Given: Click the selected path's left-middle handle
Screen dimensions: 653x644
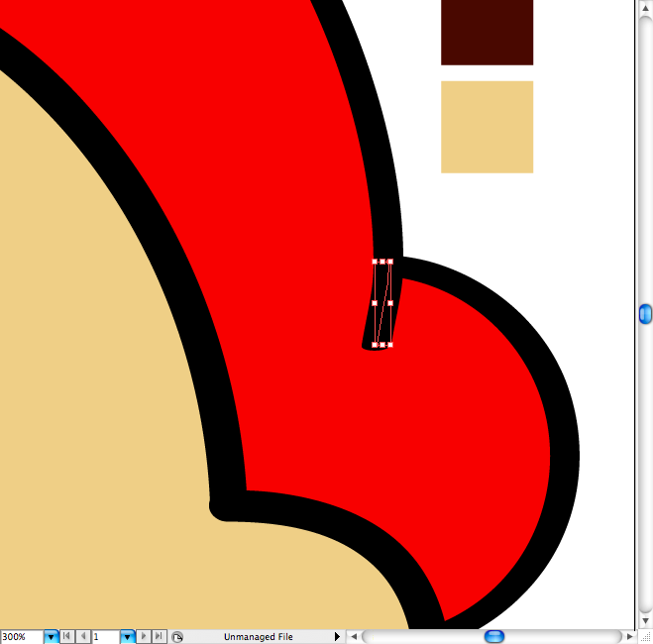Looking at the screenshot, I should (x=375, y=303).
